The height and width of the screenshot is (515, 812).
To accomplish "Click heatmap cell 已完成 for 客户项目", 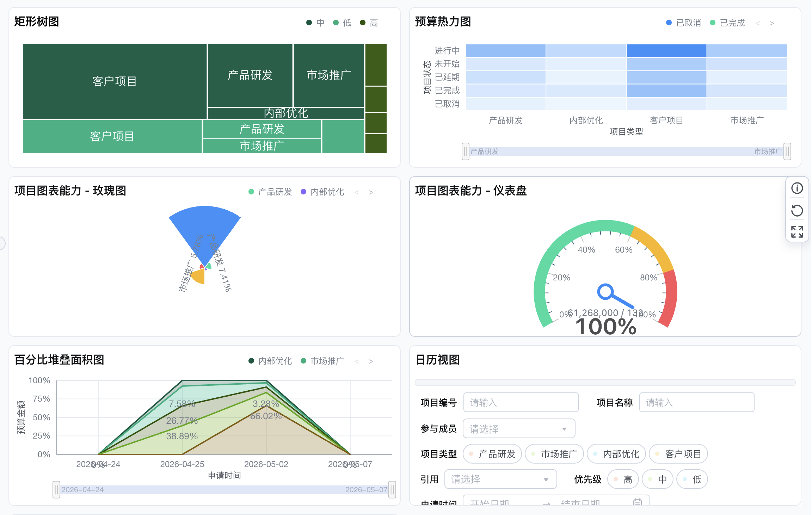I will click(666, 91).
